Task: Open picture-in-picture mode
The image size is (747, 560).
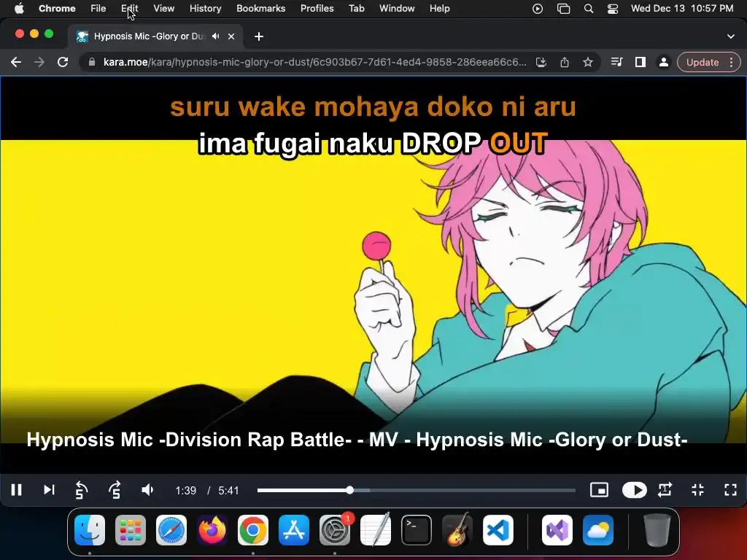Action: (x=600, y=490)
